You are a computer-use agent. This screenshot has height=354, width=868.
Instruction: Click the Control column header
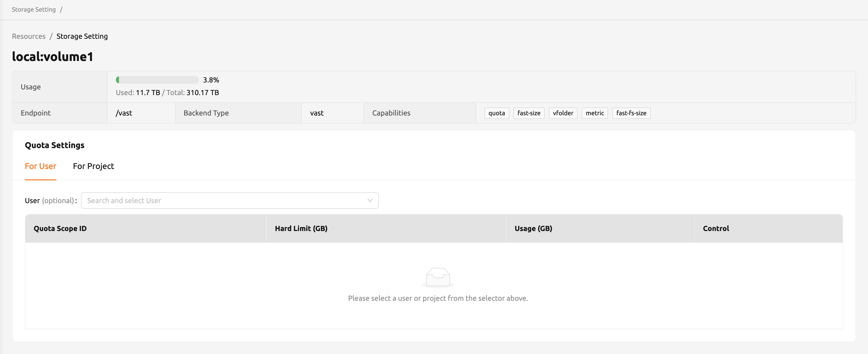pyautogui.click(x=769, y=228)
